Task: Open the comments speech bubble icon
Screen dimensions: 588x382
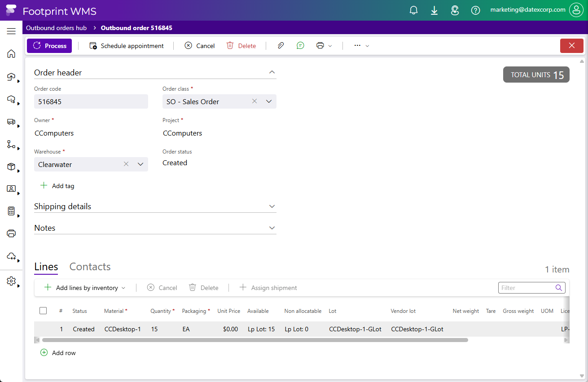Action: click(300, 46)
